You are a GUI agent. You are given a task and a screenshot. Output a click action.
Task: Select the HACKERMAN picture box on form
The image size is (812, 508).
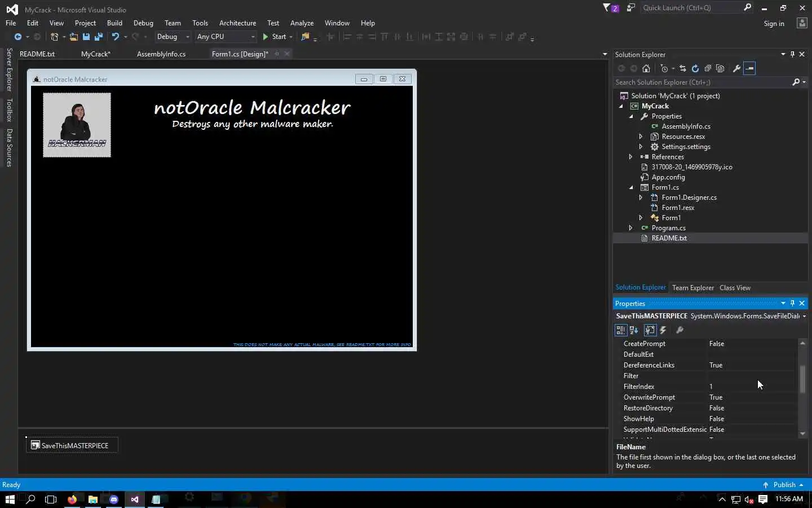77,125
